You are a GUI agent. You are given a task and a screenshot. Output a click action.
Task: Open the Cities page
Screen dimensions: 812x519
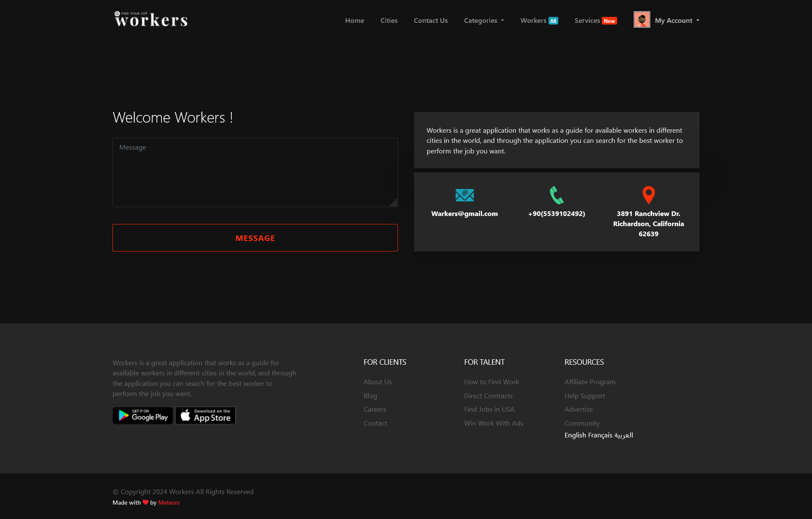(389, 20)
